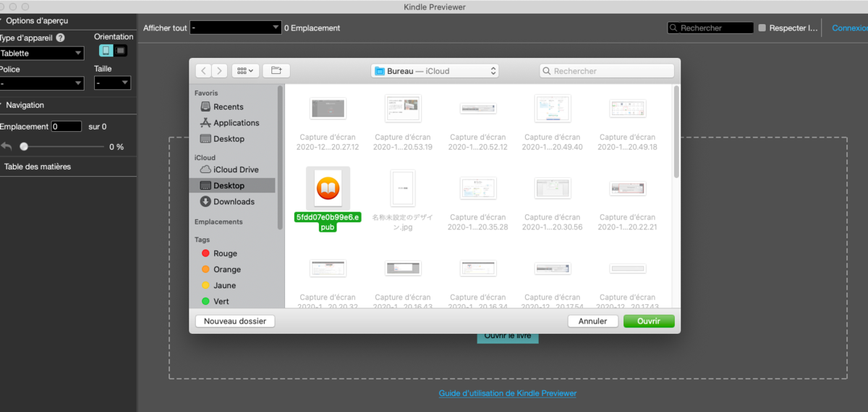Screen dimensions: 868x412
Task: Click the Ouvrir le livre button
Action: click(508, 336)
